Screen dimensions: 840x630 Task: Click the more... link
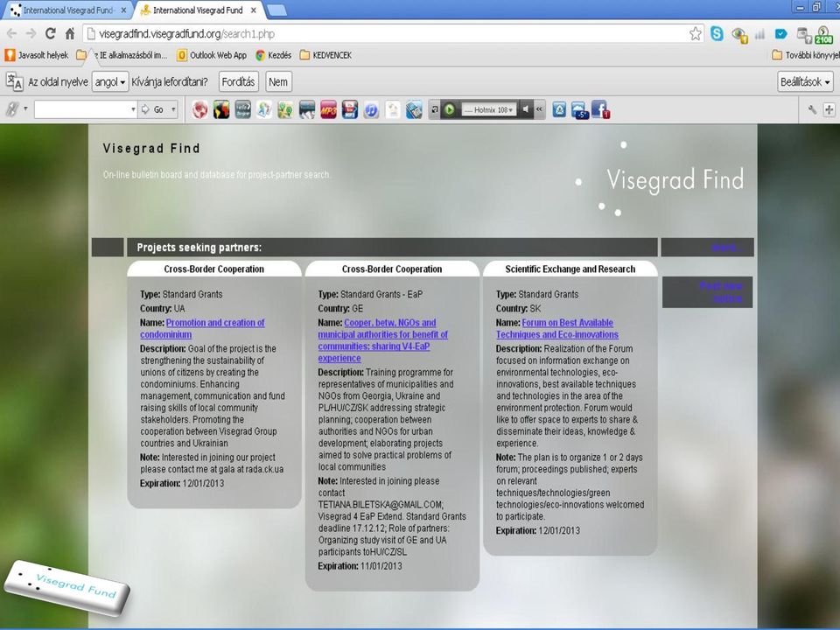pyautogui.click(x=726, y=248)
